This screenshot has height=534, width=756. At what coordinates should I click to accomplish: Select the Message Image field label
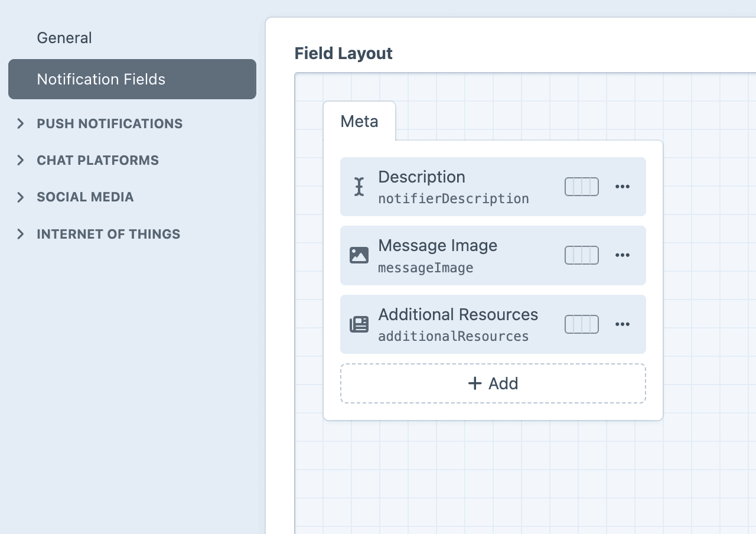coord(438,246)
